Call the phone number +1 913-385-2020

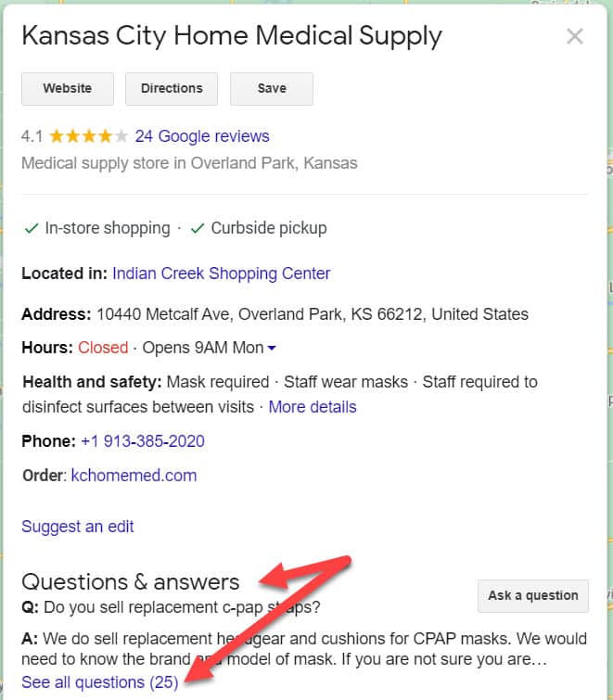point(143,441)
